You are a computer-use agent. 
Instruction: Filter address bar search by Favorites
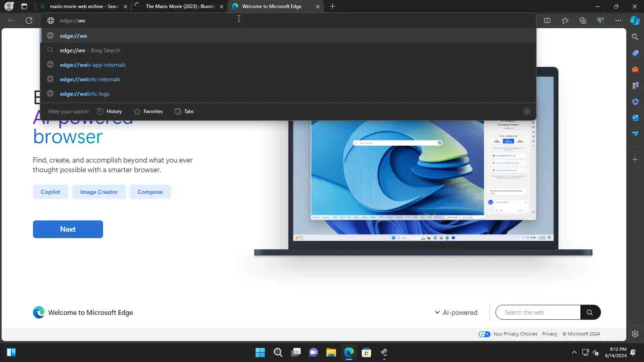(x=149, y=111)
